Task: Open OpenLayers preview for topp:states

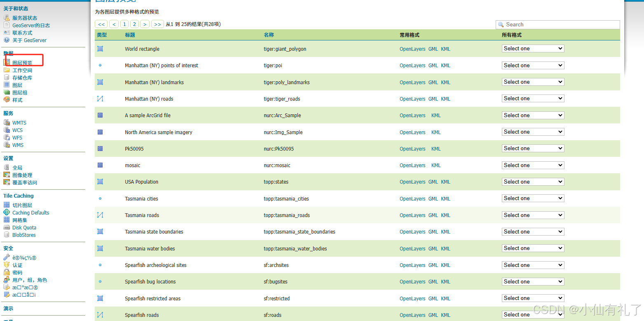Action: pos(412,182)
